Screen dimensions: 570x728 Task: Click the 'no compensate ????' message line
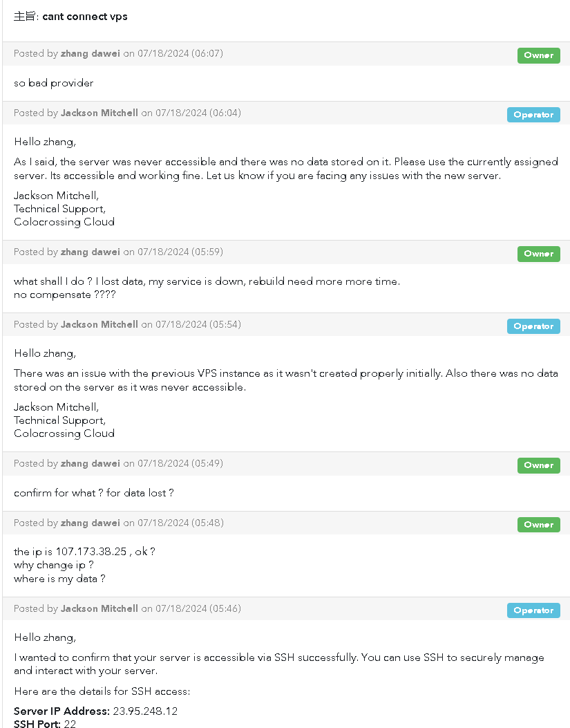click(65, 295)
